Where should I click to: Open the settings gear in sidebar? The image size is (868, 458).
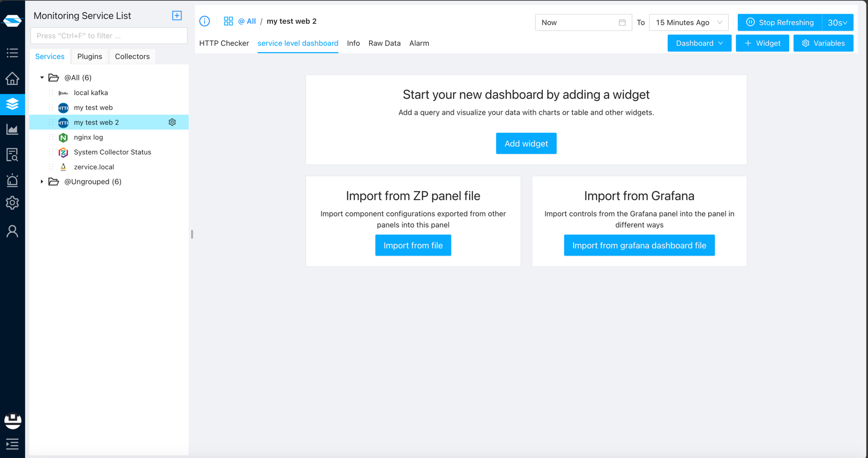click(x=12, y=203)
